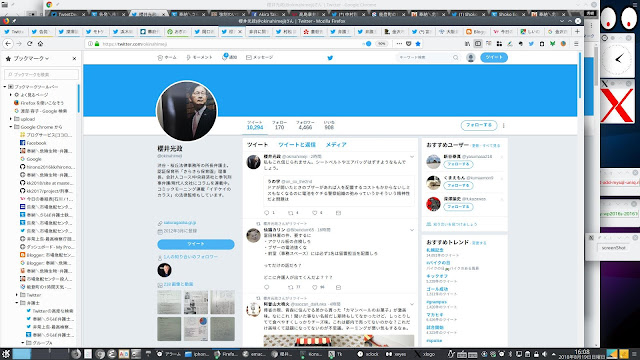The height and width of the screenshot is (360, 640).
Task: Expand upload bookmark folder
Action: (11, 119)
